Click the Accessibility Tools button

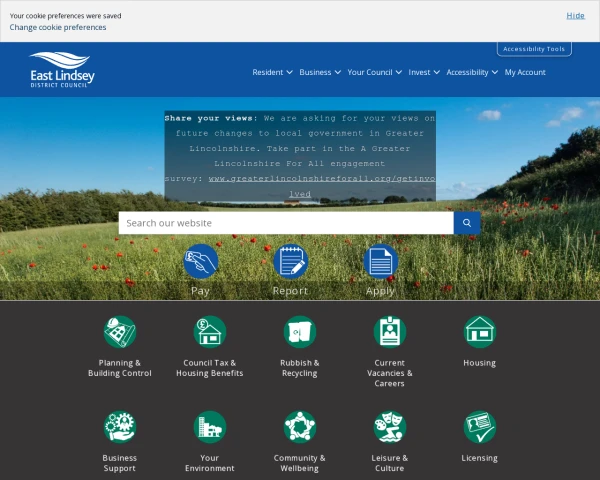pos(534,49)
